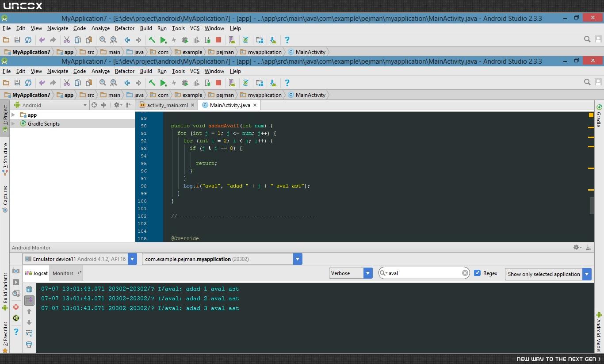Viewport: 604px width, 364px height.
Task: Select the logcat tab
Action: pyautogui.click(x=36, y=273)
